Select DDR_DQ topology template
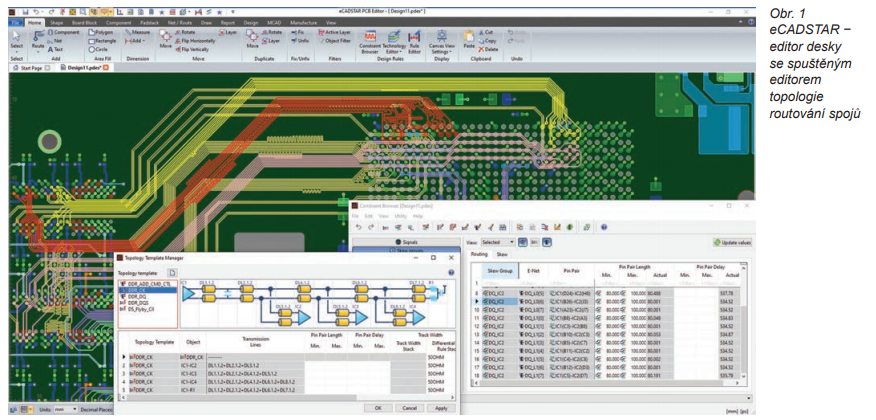Viewport: 876px width, 420px height. pos(134,296)
